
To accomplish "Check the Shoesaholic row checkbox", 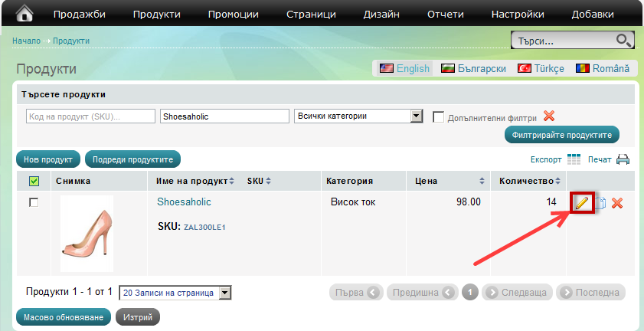I will point(34,202).
